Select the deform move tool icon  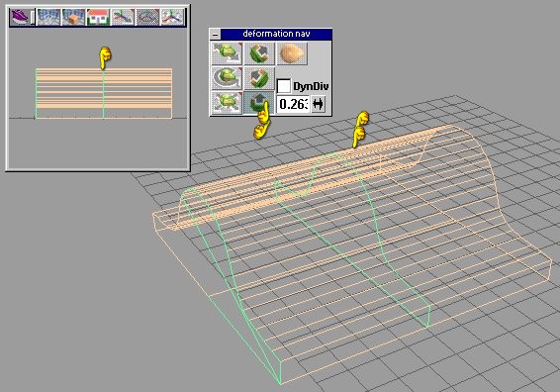pyautogui.click(x=227, y=53)
